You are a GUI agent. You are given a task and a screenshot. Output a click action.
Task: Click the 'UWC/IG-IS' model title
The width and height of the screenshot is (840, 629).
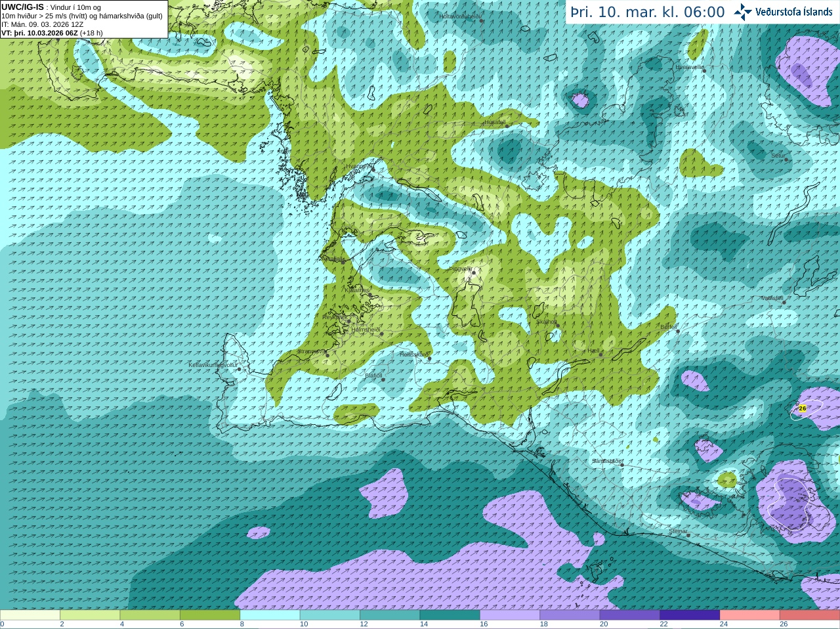(x=22, y=7)
